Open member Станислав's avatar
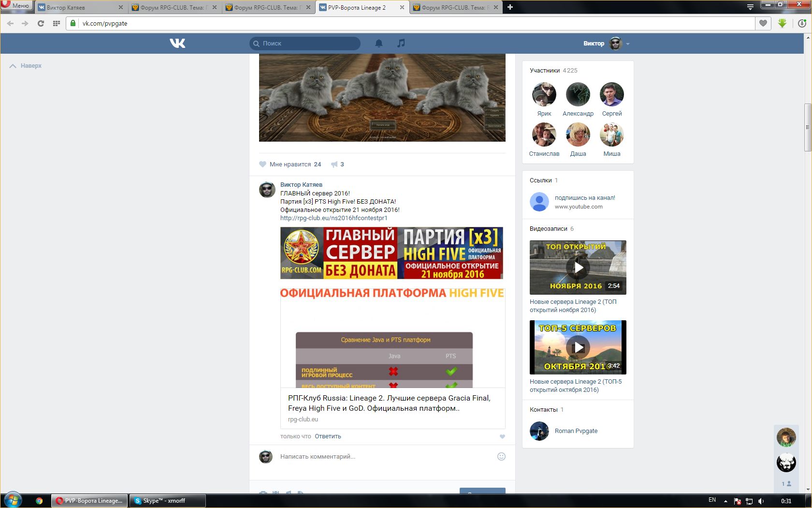This screenshot has height=508, width=812. pos(544,134)
